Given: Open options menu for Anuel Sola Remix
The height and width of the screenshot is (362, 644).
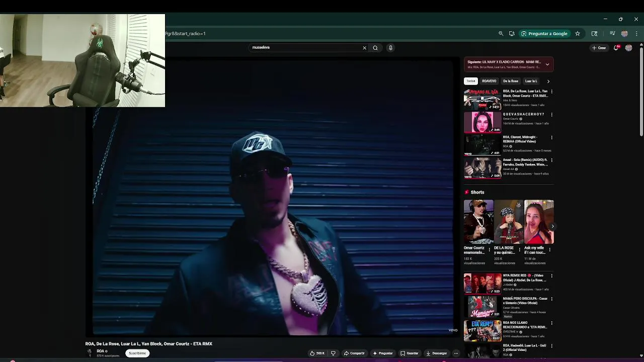Looking at the screenshot, I should coord(551,160).
